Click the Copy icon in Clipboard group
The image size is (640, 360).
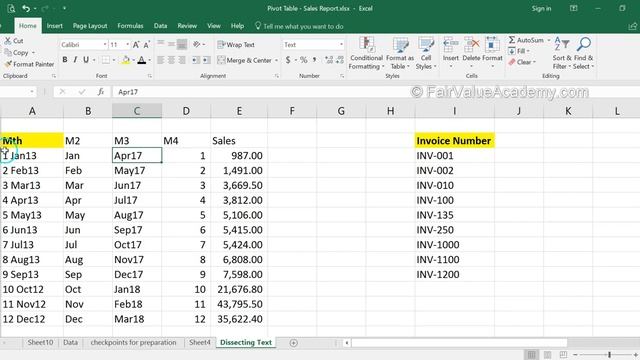[8, 53]
